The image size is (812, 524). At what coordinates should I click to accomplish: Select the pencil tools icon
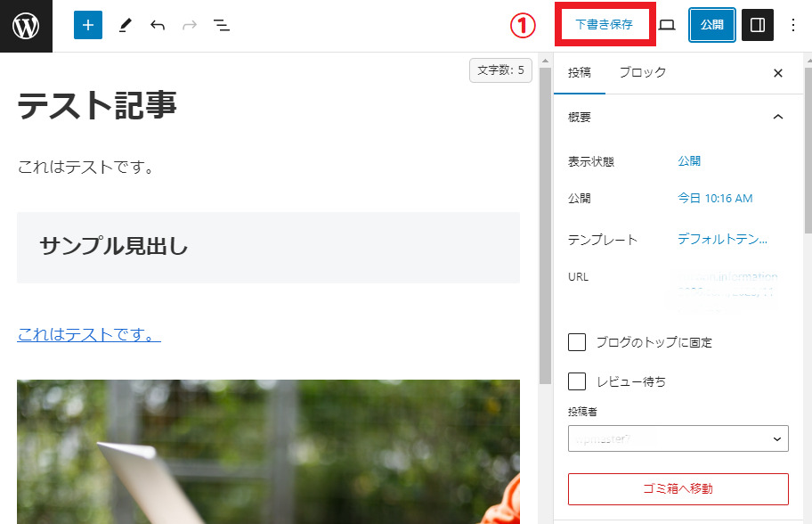pyautogui.click(x=124, y=26)
